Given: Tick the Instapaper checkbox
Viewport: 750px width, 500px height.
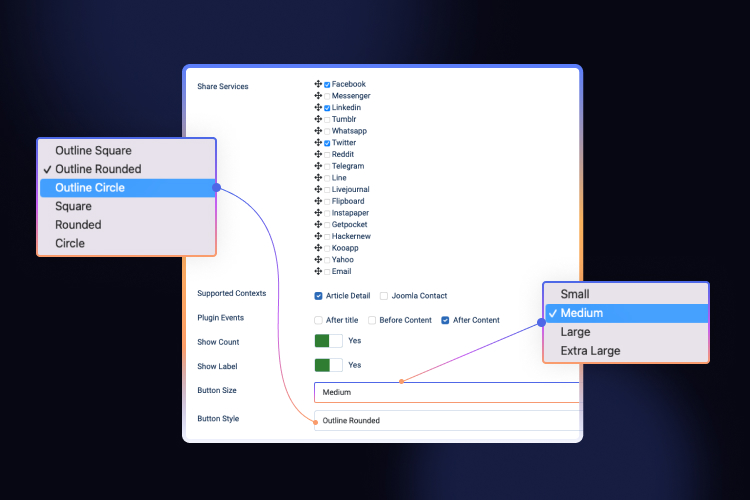Looking at the screenshot, I should pos(327,213).
